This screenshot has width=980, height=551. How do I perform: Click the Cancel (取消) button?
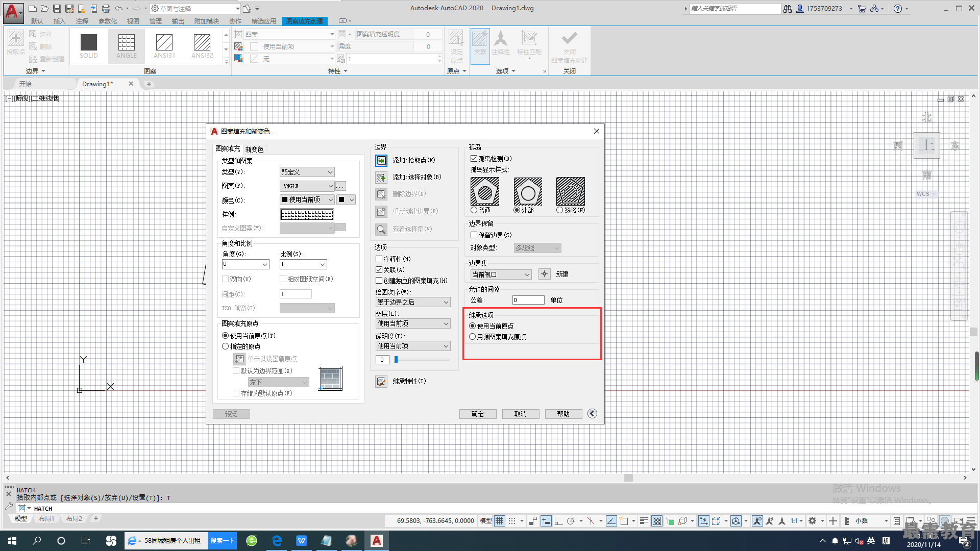click(521, 414)
